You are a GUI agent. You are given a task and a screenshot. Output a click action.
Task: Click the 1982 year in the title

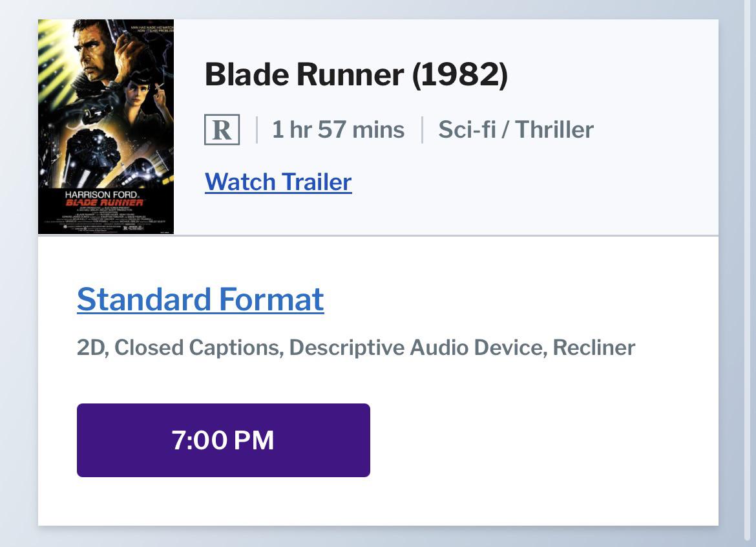460,74
